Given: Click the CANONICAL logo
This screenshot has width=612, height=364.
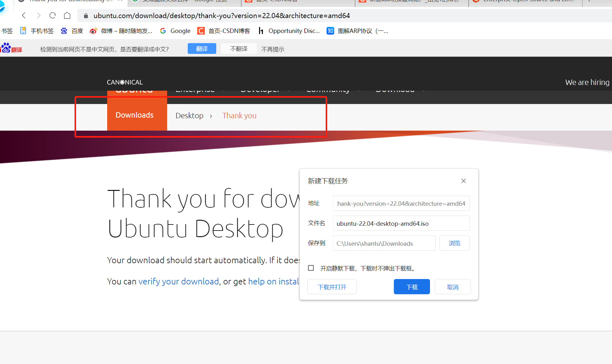Looking at the screenshot, I should pyautogui.click(x=125, y=82).
